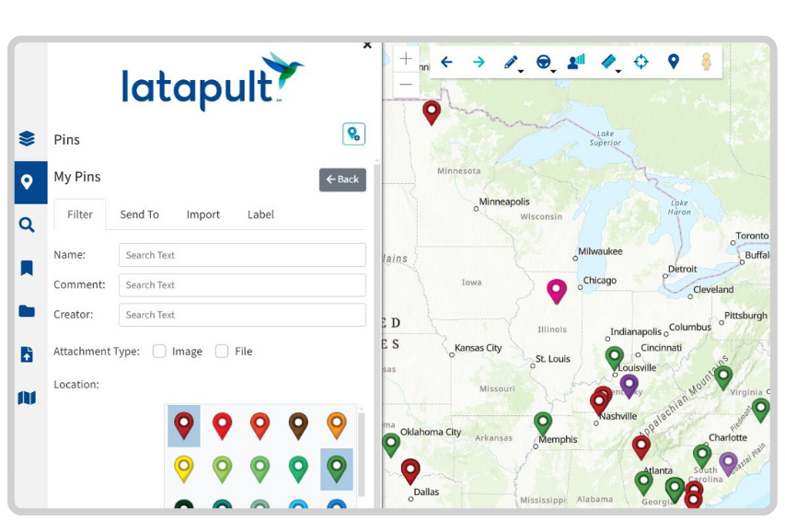This screenshot has height=532, width=785.
Task: Zoom out on the map
Action: coord(406,84)
